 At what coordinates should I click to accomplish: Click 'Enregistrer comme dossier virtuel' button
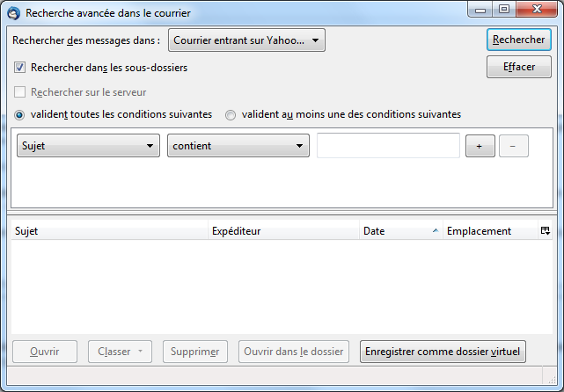point(443,352)
